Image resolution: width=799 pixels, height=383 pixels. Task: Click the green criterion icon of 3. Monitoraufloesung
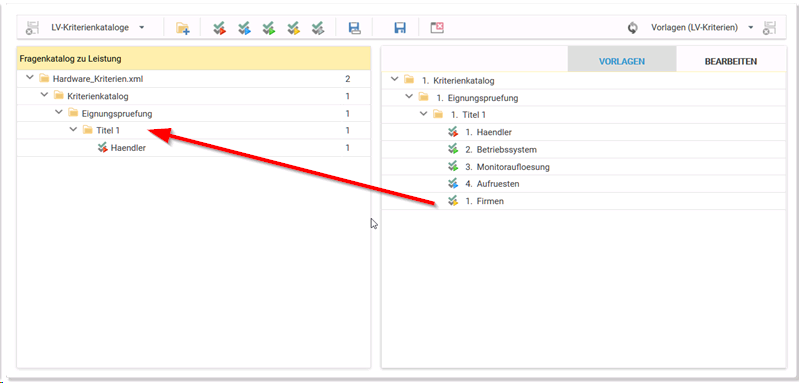click(453, 167)
